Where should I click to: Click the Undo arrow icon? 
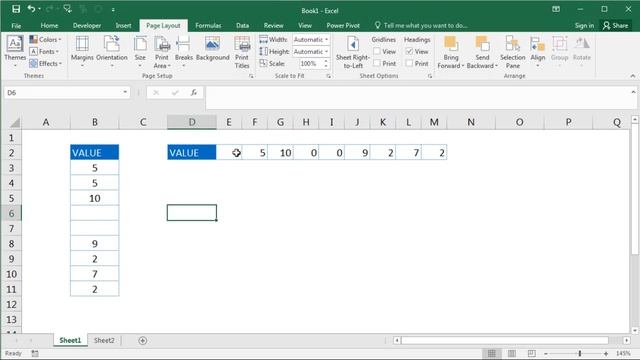(x=31, y=9)
